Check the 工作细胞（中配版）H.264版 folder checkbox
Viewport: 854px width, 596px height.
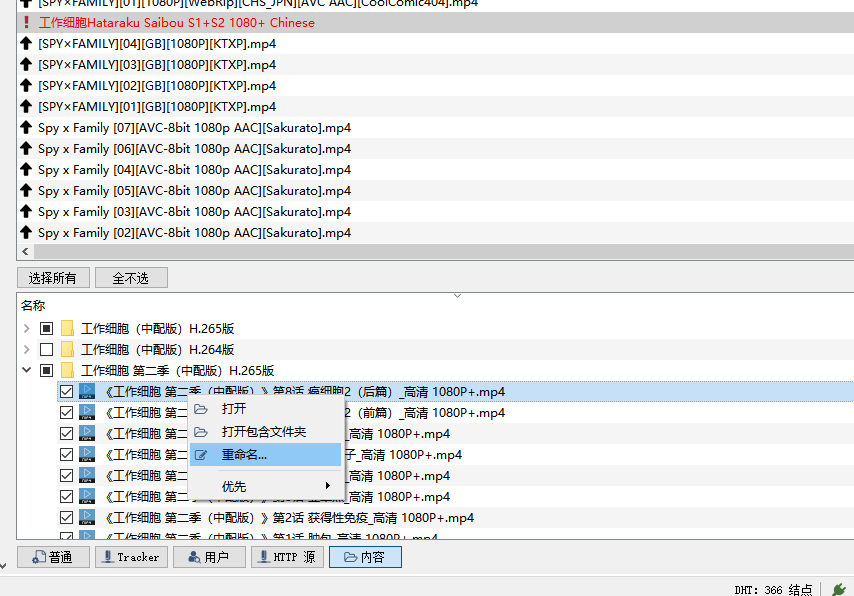pyautogui.click(x=46, y=349)
